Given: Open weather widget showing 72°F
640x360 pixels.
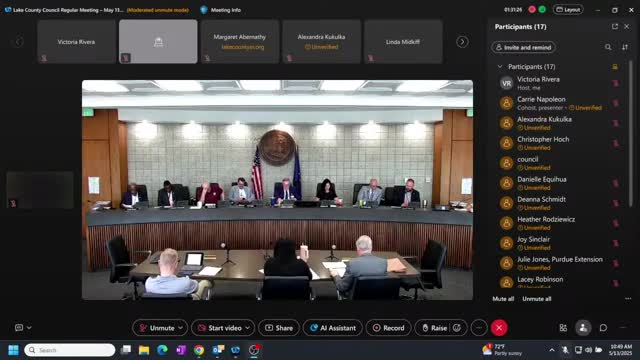Looking at the screenshot, I should tap(502, 350).
